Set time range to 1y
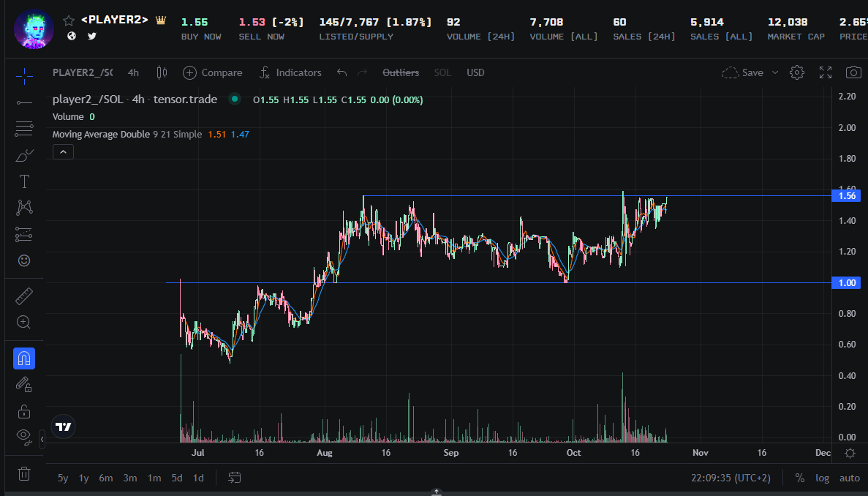Image resolution: width=868 pixels, height=496 pixels. click(83, 478)
